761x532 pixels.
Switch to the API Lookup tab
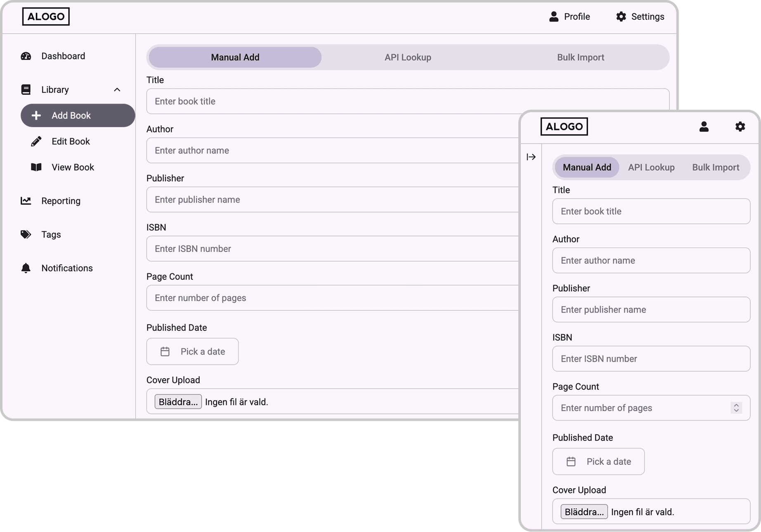point(408,57)
